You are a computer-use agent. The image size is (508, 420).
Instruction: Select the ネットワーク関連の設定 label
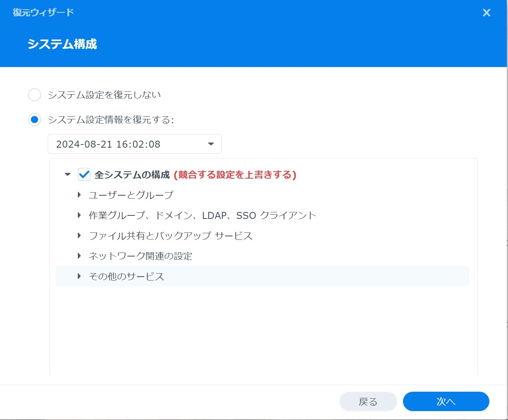pos(140,256)
